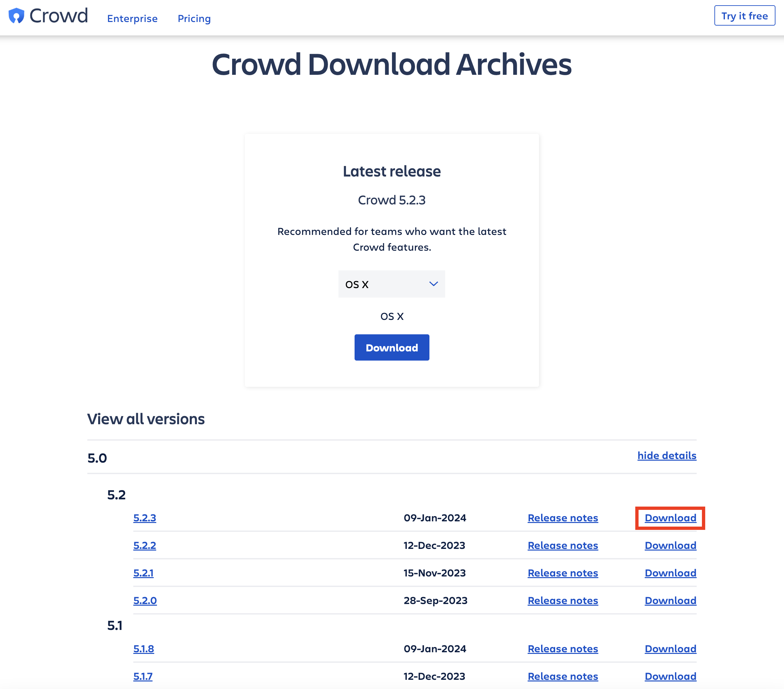784x689 pixels.
Task: Open version 5.2.0 link
Action: 145,601
